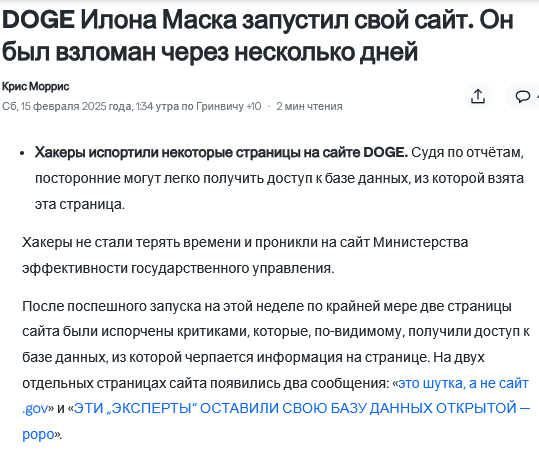Click paragraph beginning «После поспешного запуска»
The width and height of the screenshot is (539, 459).
[x=276, y=370]
